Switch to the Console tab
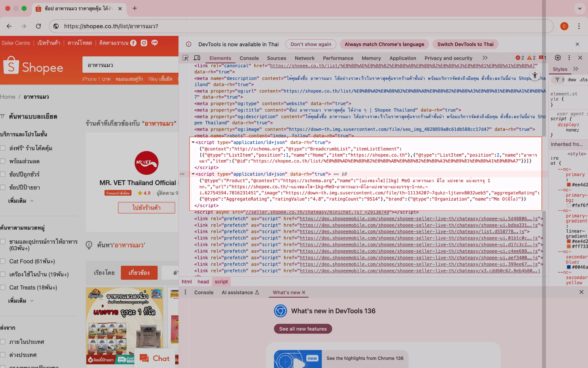 coord(249,58)
